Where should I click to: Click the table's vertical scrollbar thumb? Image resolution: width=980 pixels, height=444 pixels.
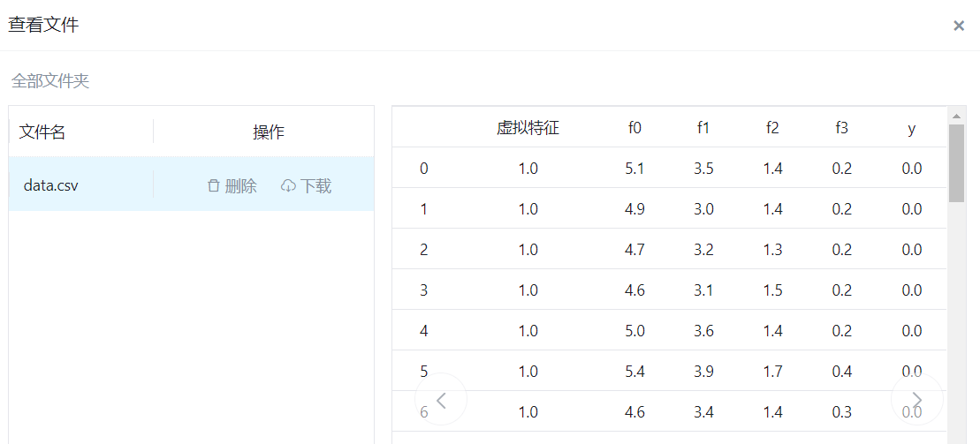tap(956, 162)
